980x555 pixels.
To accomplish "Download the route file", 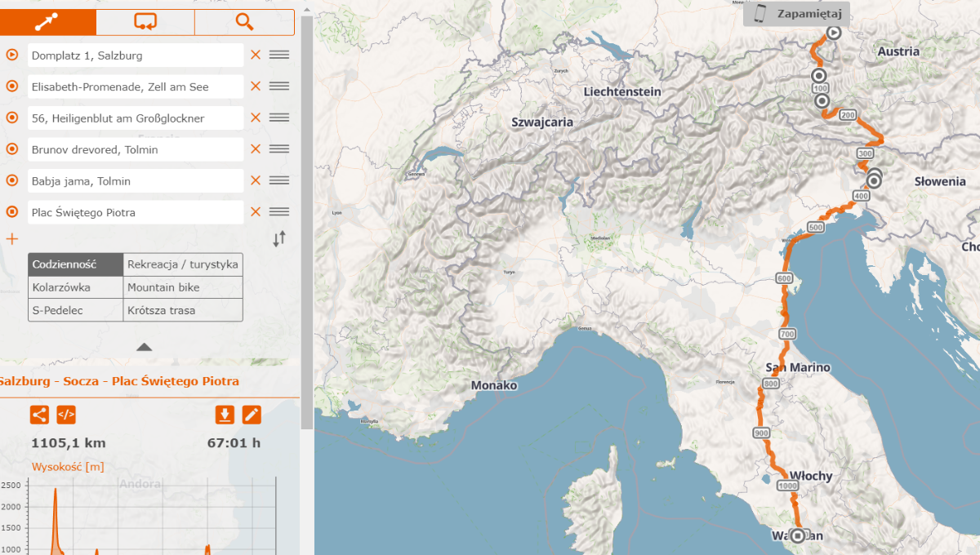I will pos(225,415).
